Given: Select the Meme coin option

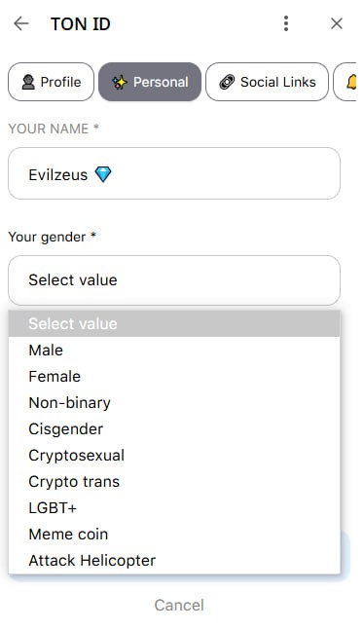Looking at the screenshot, I should coord(174,534).
